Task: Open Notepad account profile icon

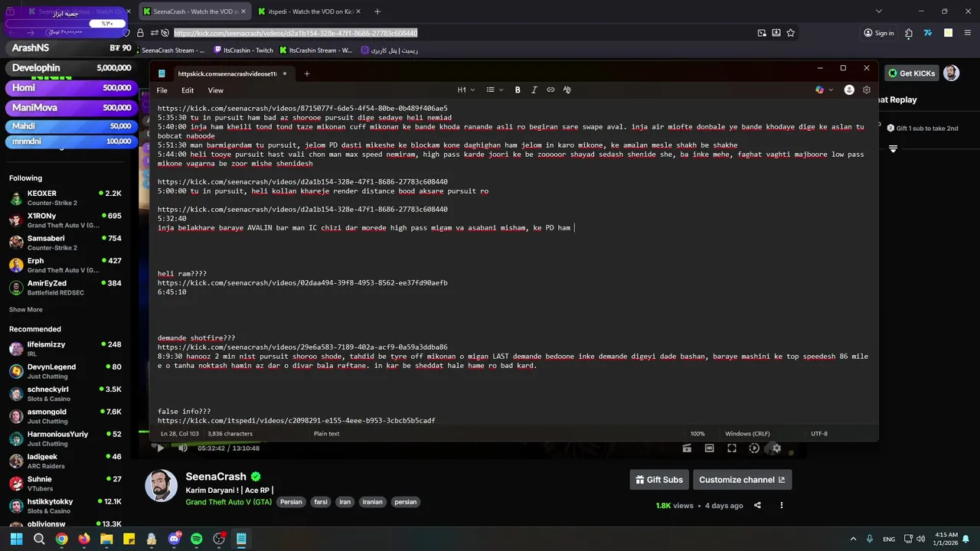Action: [849, 90]
